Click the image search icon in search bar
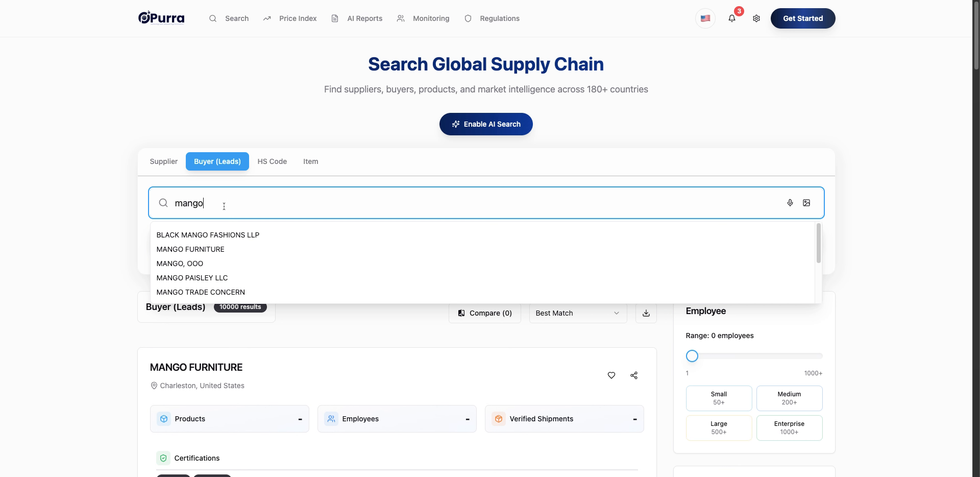The height and width of the screenshot is (477, 980). [x=806, y=203]
